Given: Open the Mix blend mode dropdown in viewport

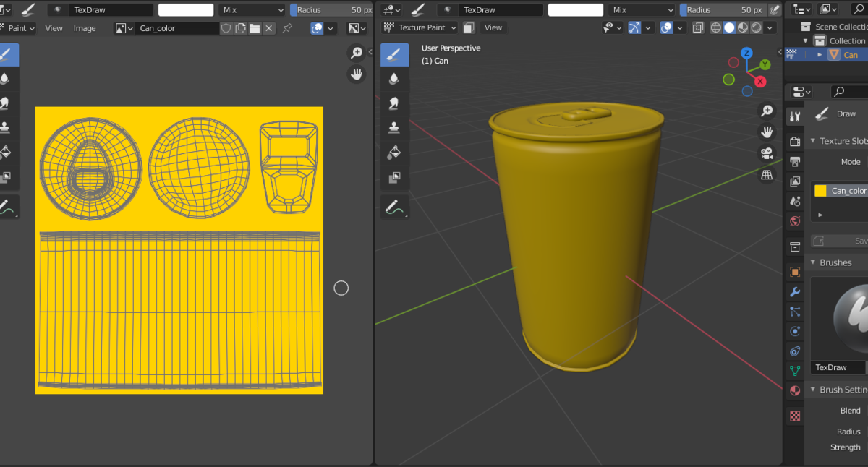Looking at the screenshot, I should pos(641,10).
